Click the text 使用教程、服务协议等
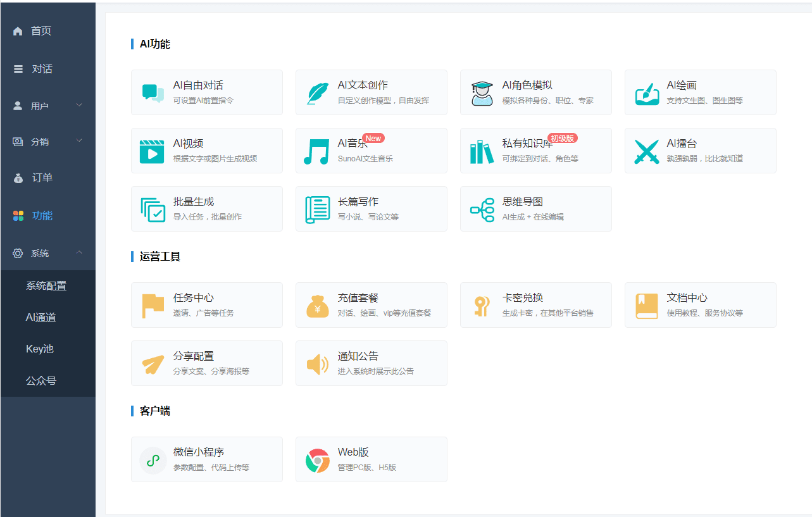812x517 pixels. 705,313
